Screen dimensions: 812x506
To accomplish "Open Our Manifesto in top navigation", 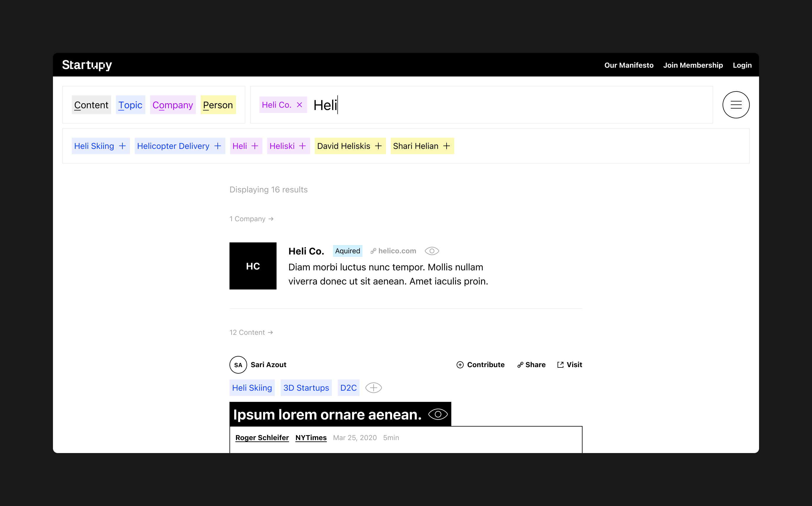I will tap(629, 65).
